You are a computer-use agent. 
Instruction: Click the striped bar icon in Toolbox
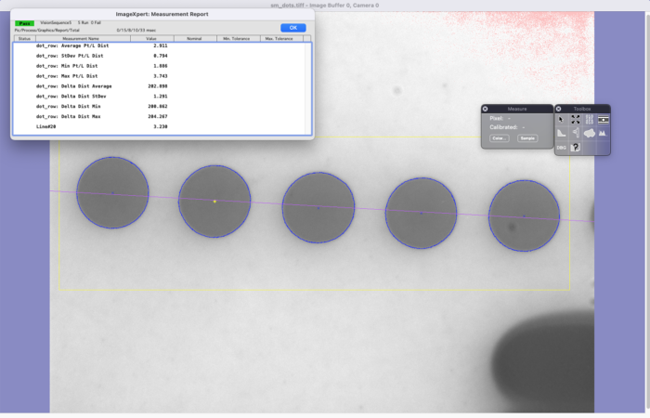click(603, 119)
